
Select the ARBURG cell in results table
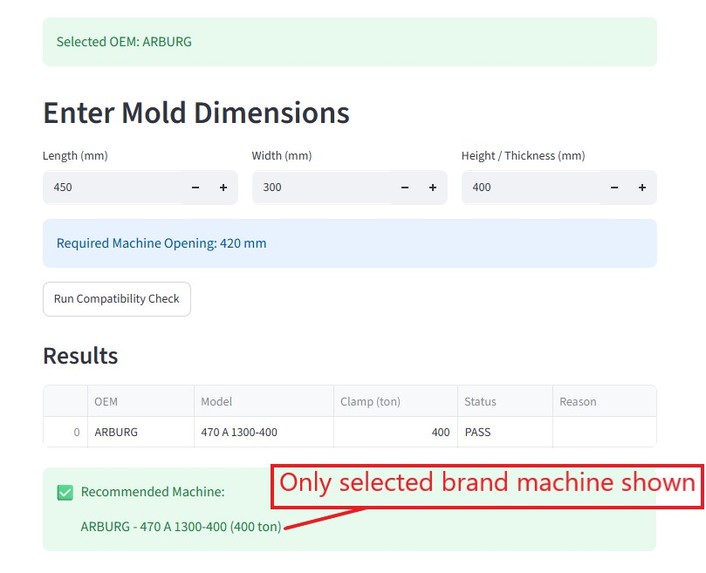coord(141,432)
